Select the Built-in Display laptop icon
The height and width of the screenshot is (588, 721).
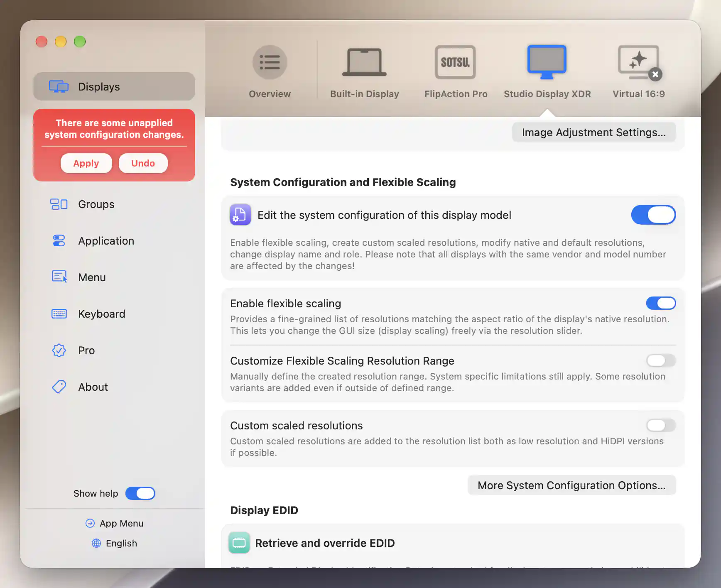point(364,62)
